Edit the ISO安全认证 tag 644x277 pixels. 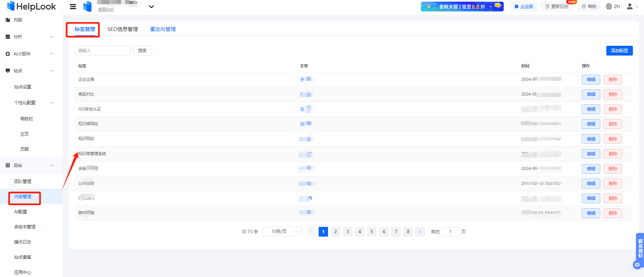(591, 109)
